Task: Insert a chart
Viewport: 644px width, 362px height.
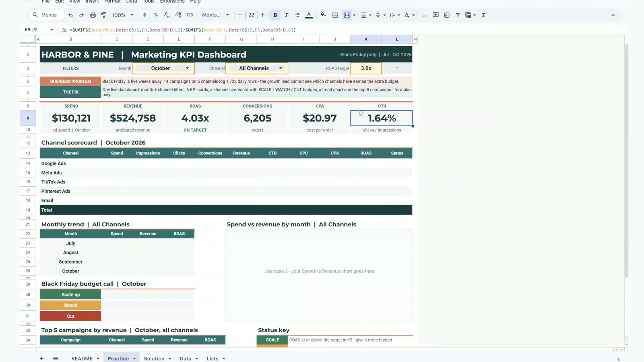Action: [x=447, y=15]
